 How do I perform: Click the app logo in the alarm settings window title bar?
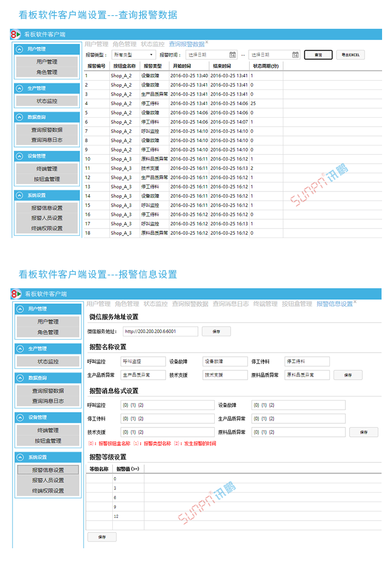tap(16, 294)
